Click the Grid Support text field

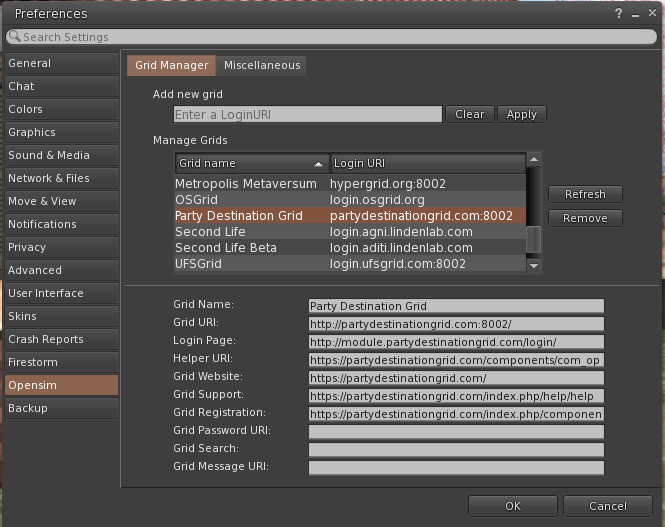(456, 396)
